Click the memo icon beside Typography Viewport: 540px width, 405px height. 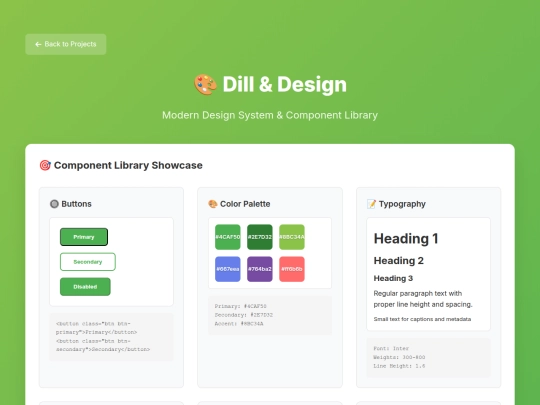(x=371, y=204)
